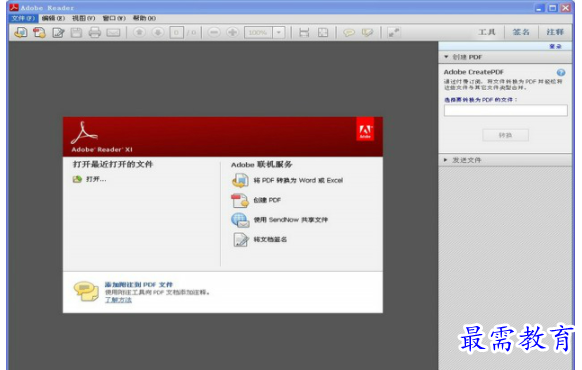Click the 打开最近打开的文件 heading text
Screen dimensions: 582x370
click(113, 164)
